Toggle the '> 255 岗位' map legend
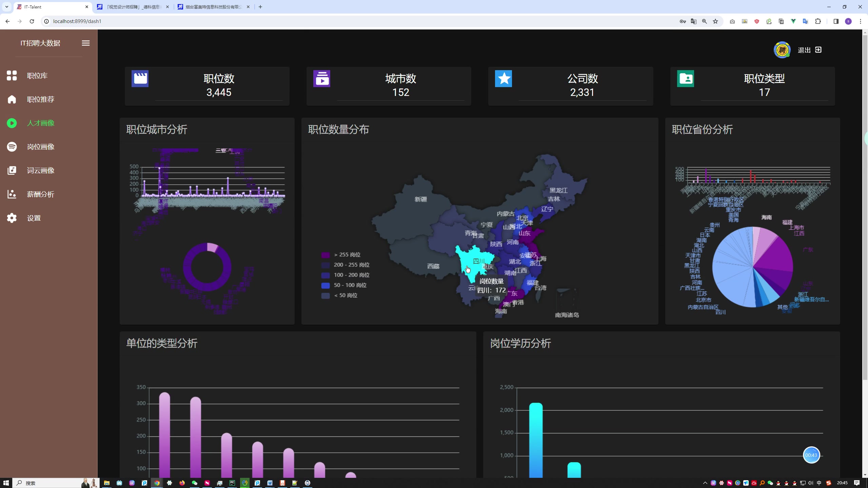Viewport: 868px width, 488px height. click(347, 255)
